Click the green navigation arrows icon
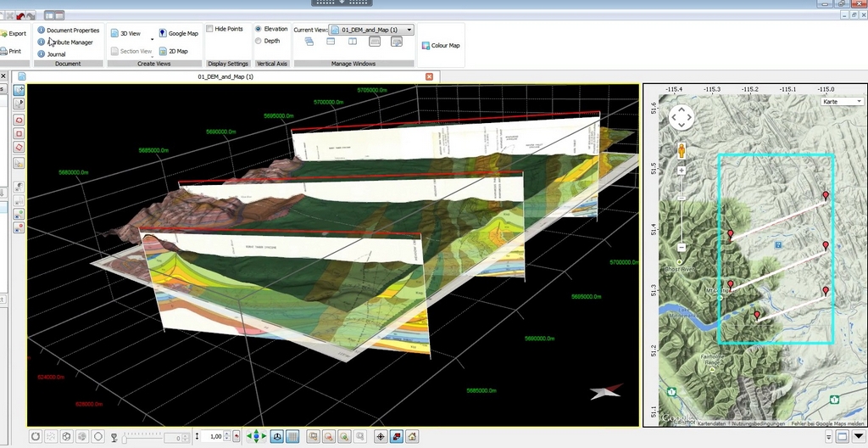868x448 pixels. click(255, 437)
